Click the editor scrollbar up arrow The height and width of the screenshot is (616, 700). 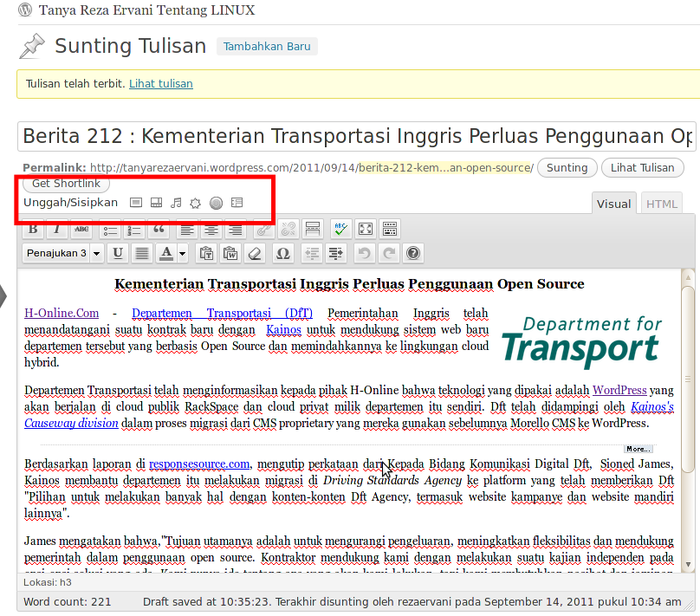tap(688, 277)
